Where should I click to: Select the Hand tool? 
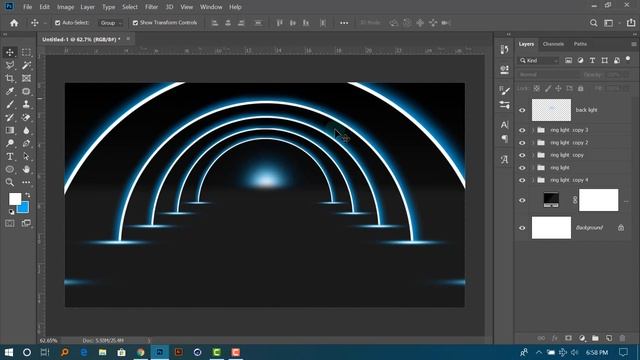[26, 169]
